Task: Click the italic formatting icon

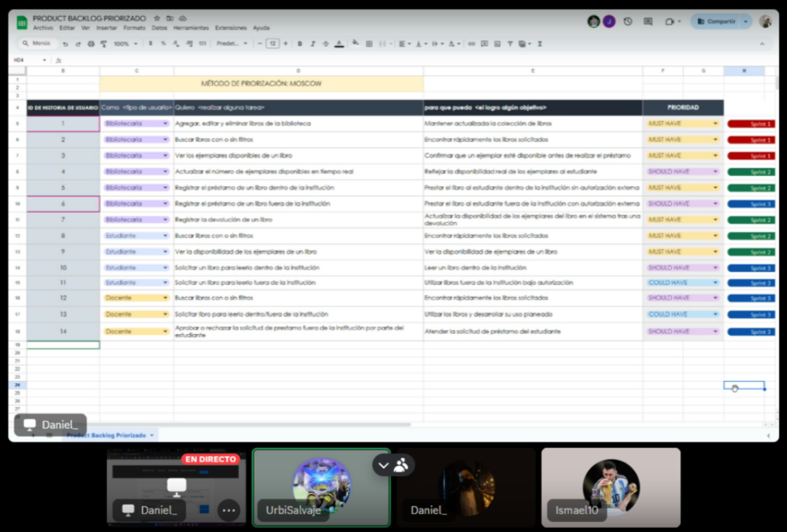Action: click(x=313, y=43)
